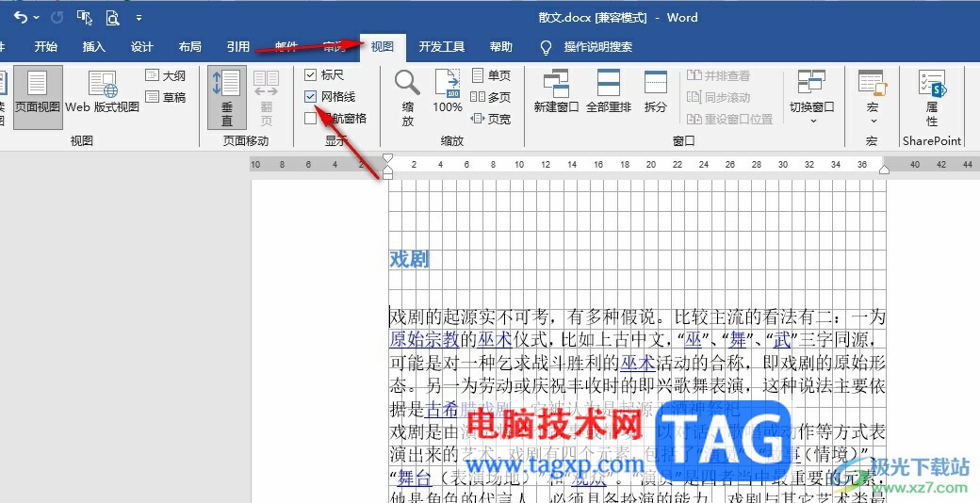Click the Undo icon
This screenshot has height=503, width=980.
[20, 18]
